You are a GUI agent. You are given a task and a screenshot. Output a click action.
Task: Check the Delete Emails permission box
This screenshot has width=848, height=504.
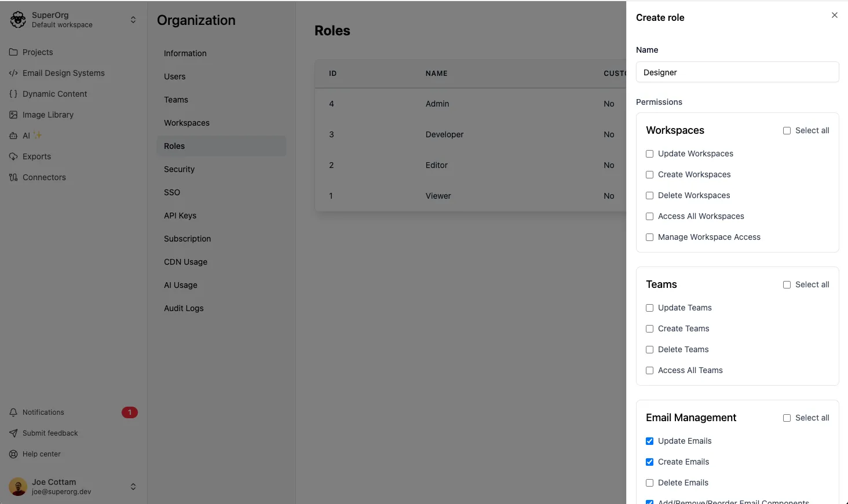point(649,483)
